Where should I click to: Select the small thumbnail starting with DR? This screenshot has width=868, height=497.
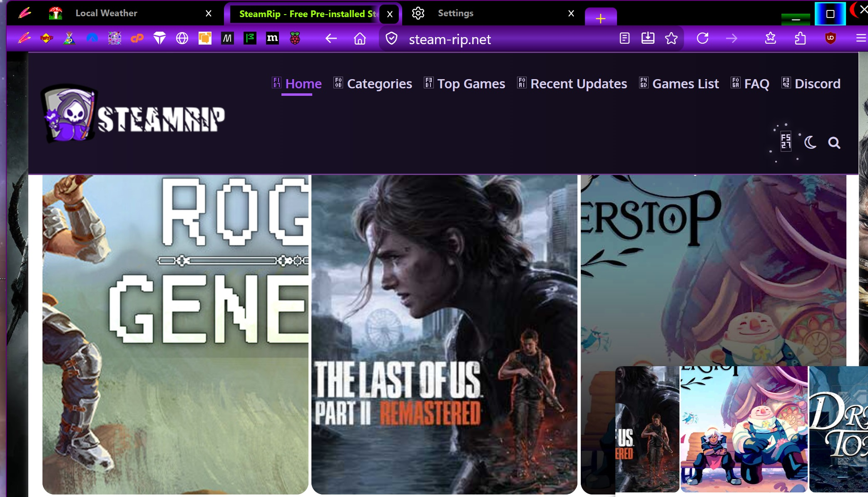[838, 429]
